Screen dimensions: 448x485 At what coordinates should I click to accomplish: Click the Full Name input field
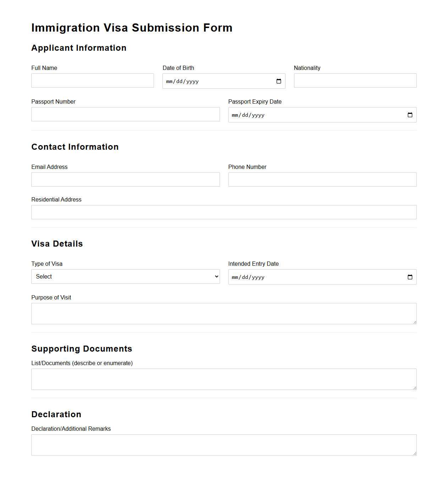[92, 81]
